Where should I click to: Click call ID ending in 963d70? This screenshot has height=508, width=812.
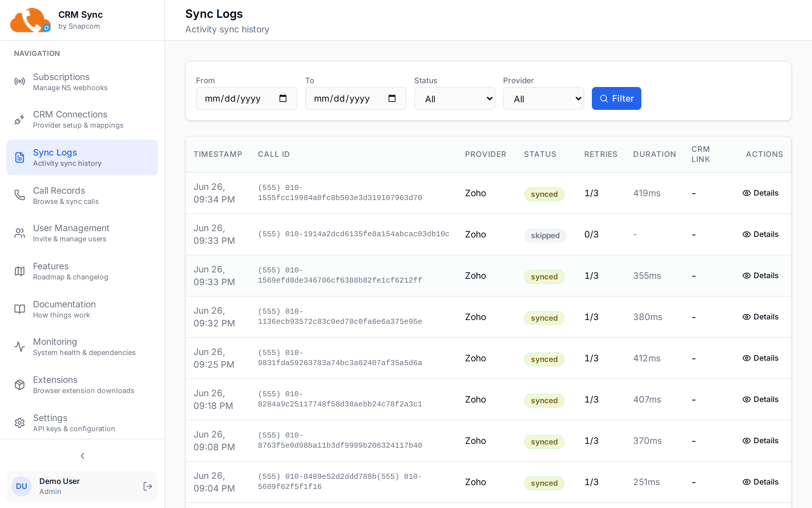(x=340, y=193)
